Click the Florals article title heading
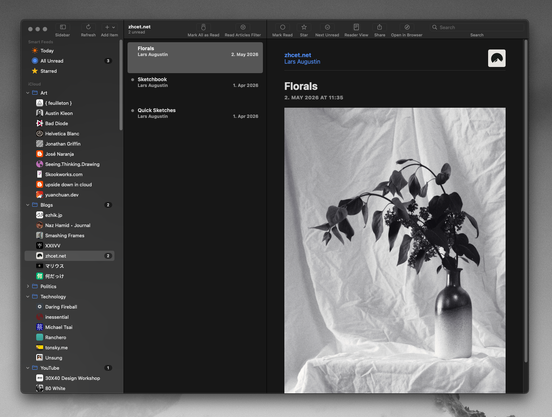Image resolution: width=552 pixels, height=417 pixels. pos(301,86)
